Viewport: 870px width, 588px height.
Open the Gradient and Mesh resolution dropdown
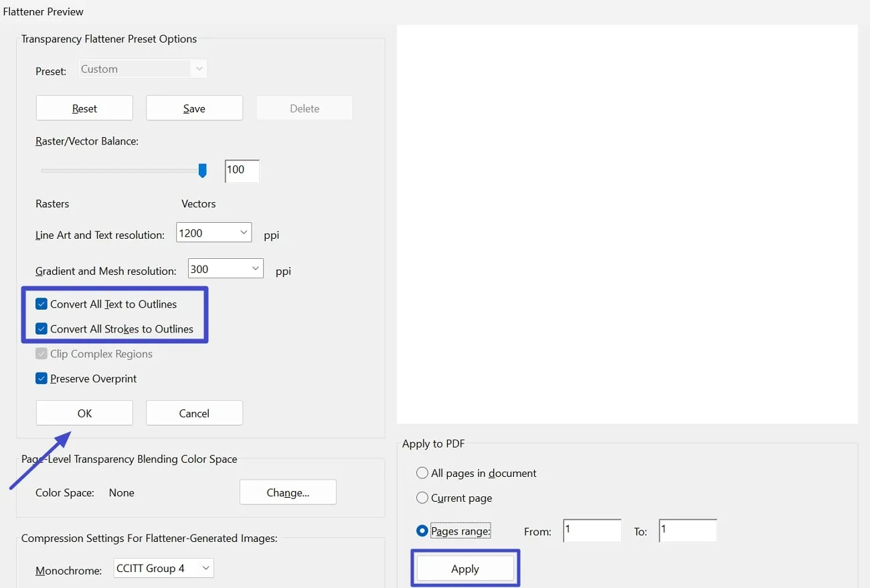pos(225,268)
